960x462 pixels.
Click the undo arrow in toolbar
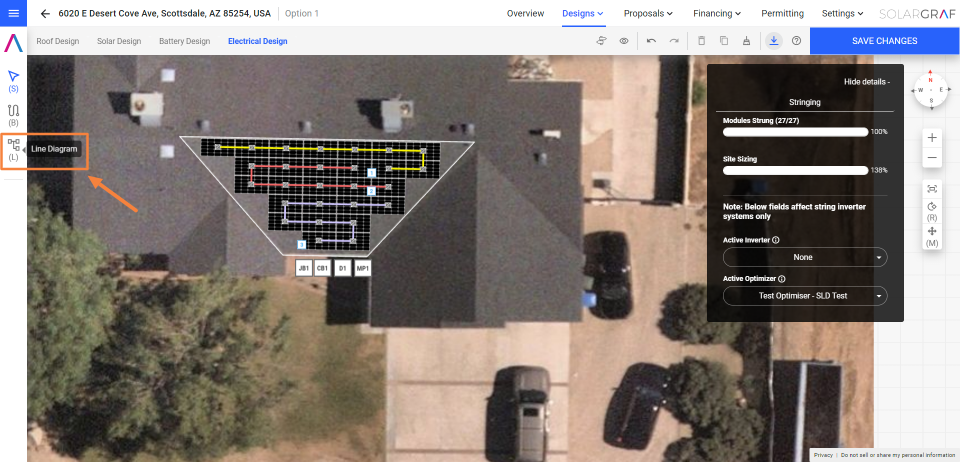coord(651,41)
